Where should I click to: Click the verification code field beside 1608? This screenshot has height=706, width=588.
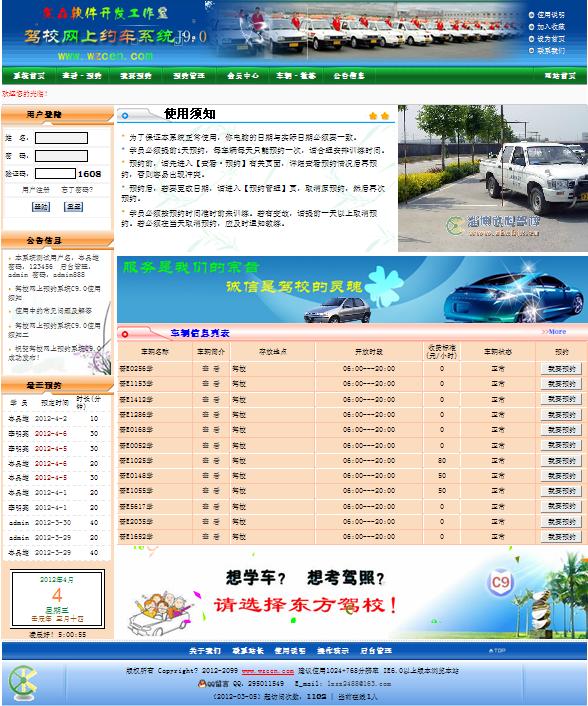(x=55, y=173)
